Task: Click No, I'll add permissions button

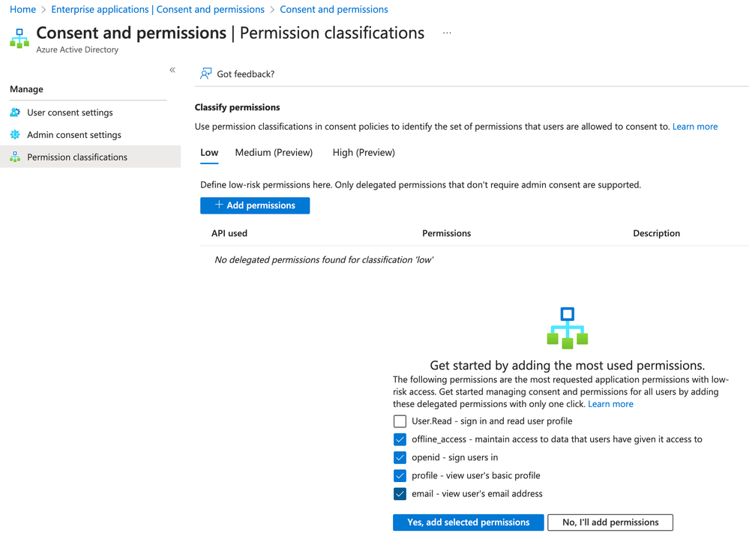Action: click(x=610, y=523)
